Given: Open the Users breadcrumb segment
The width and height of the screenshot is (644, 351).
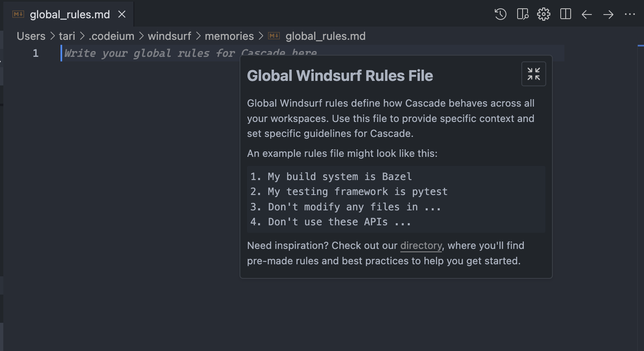Looking at the screenshot, I should (31, 36).
